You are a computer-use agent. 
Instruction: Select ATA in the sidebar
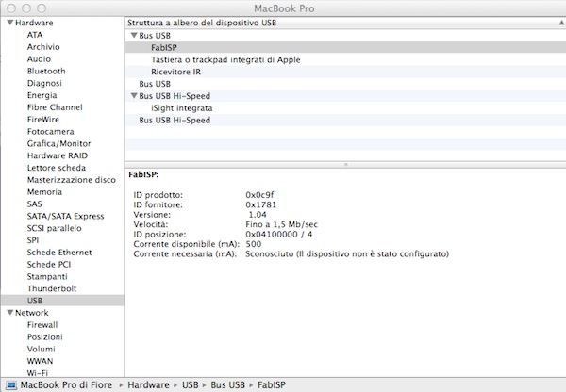(35, 35)
